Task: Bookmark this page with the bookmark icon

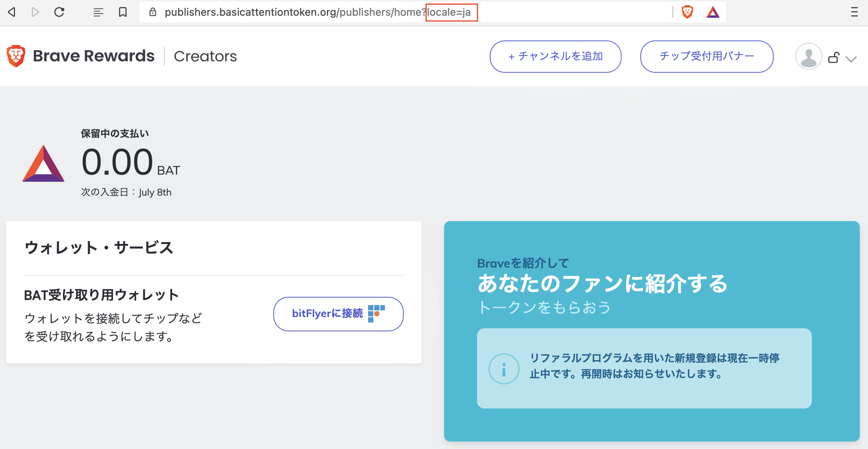Action: (122, 12)
